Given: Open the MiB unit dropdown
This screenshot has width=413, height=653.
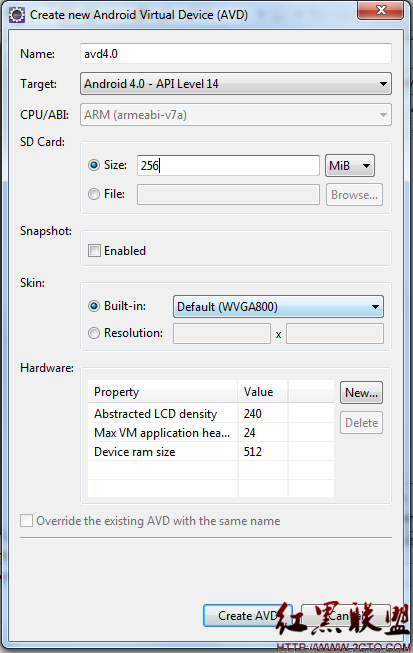Looking at the screenshot, I should coord(350,166).
